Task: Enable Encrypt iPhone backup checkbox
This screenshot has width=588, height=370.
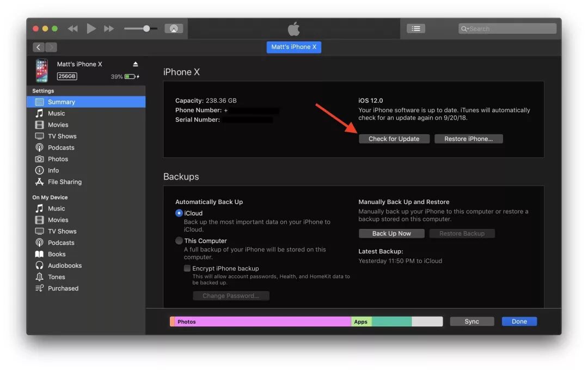Action: pos(187,268)
